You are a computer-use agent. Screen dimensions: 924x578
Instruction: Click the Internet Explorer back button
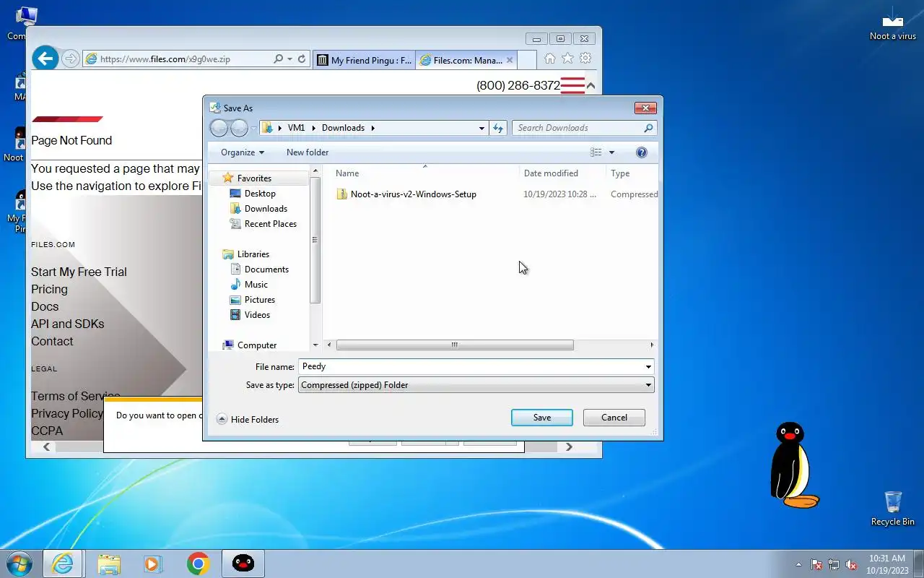point(45,59)
